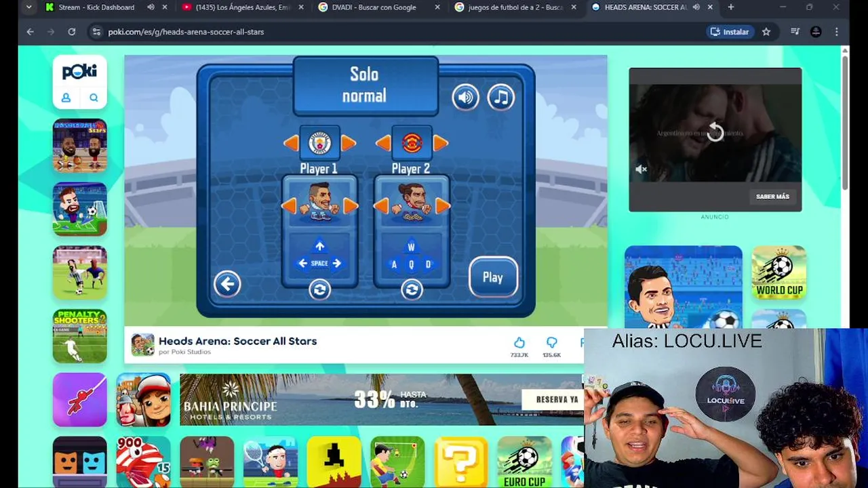
Task: Open Subway Surfers game thumbnail
Action: [143, 399]
